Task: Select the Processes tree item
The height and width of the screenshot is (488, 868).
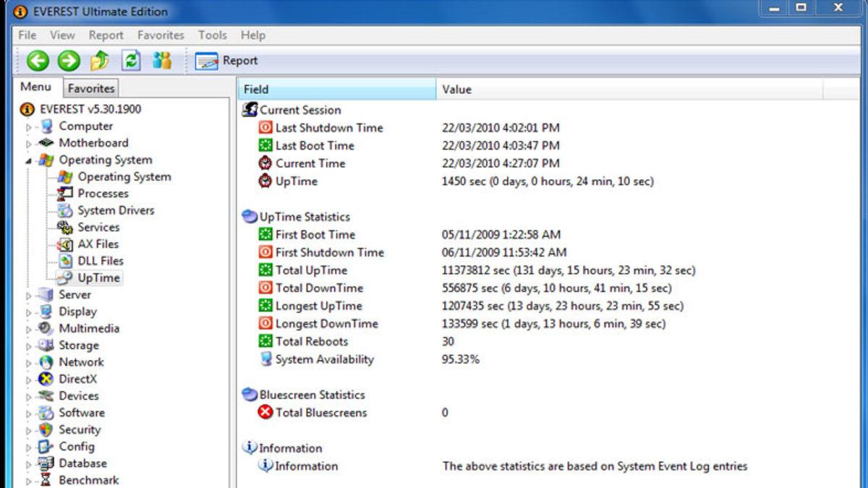Action: pos(103,194)
